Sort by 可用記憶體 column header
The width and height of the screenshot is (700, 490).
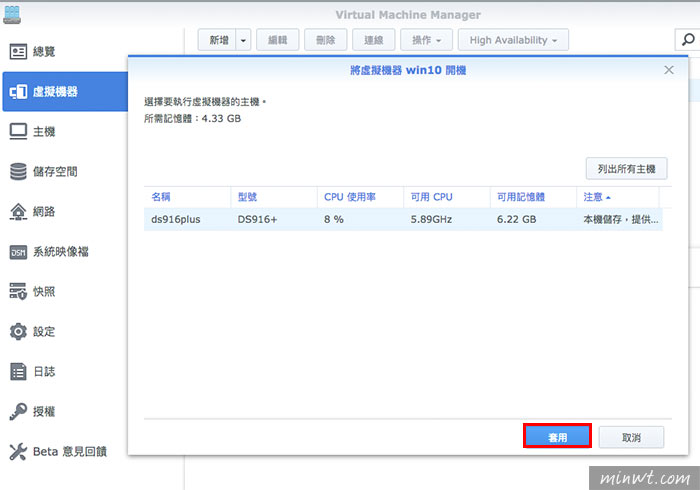tap(533, 197)
